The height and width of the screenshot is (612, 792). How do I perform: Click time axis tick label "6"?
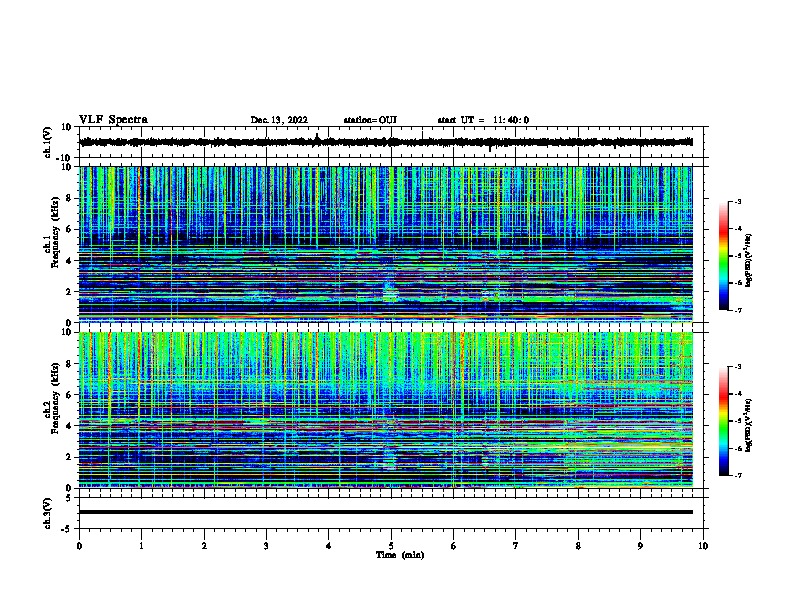coord(454,546)
